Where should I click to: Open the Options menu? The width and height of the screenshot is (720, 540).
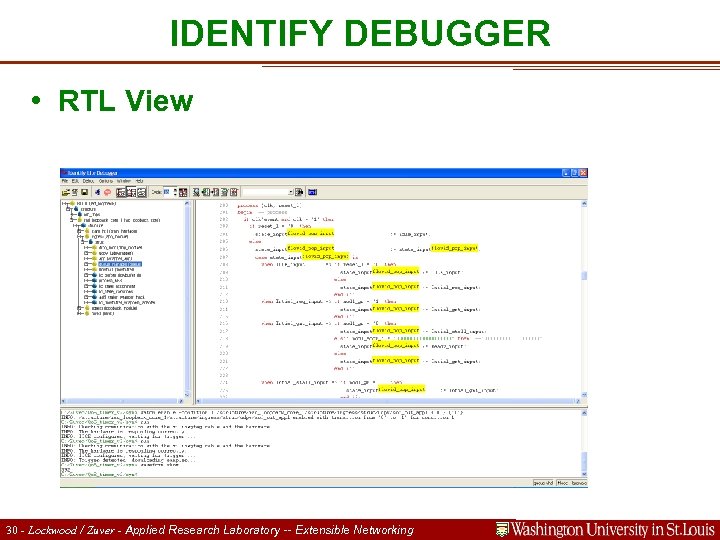pos(106,181)
